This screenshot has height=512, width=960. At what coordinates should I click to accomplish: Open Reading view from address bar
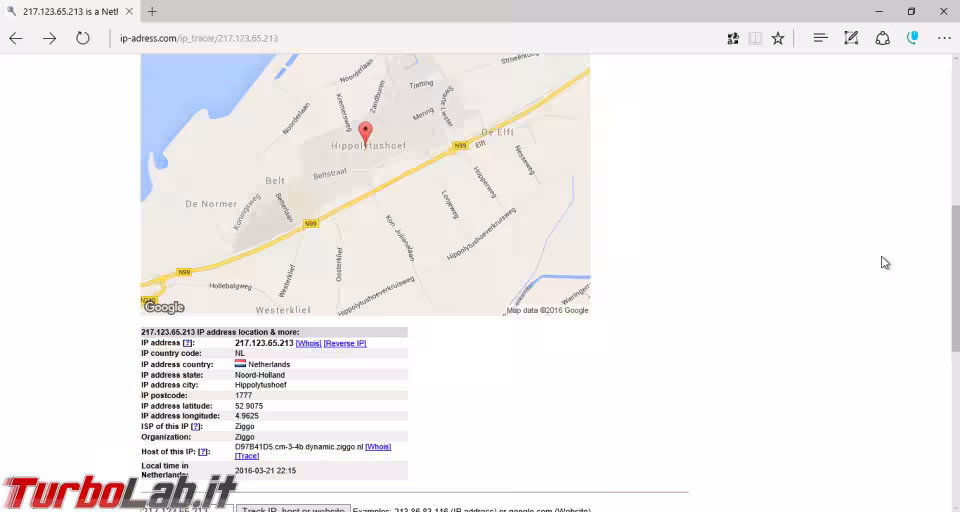[x=755, y=38]
